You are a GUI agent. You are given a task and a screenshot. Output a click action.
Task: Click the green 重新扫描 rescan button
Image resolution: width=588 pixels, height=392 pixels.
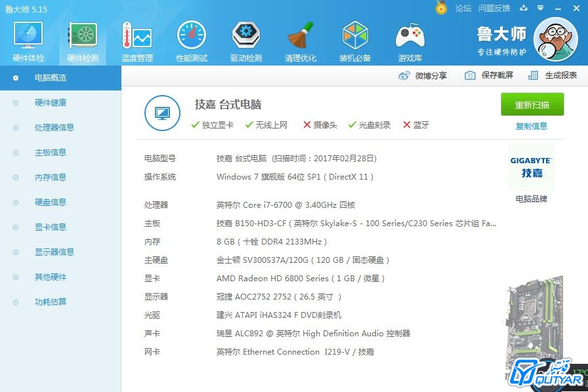[x=532, y=105]
